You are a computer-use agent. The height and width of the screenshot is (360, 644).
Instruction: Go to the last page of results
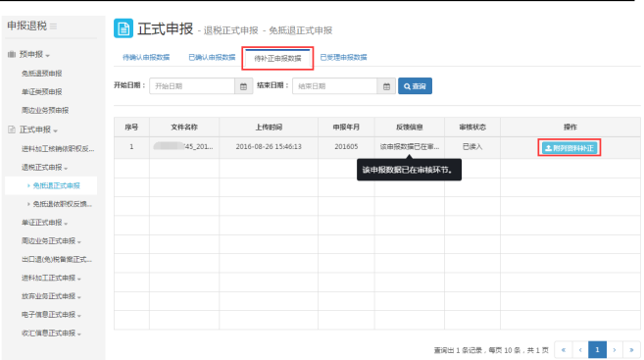pos(631,350)
